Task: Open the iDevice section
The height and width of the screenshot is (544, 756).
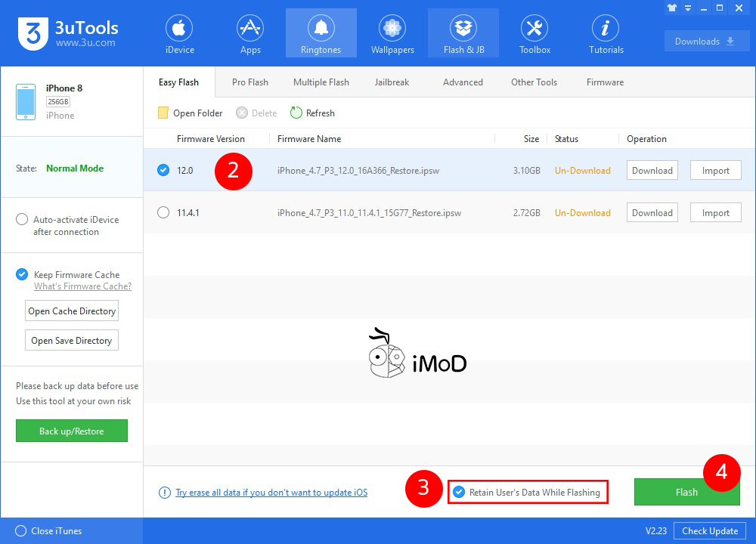Action: coord(179,35)
